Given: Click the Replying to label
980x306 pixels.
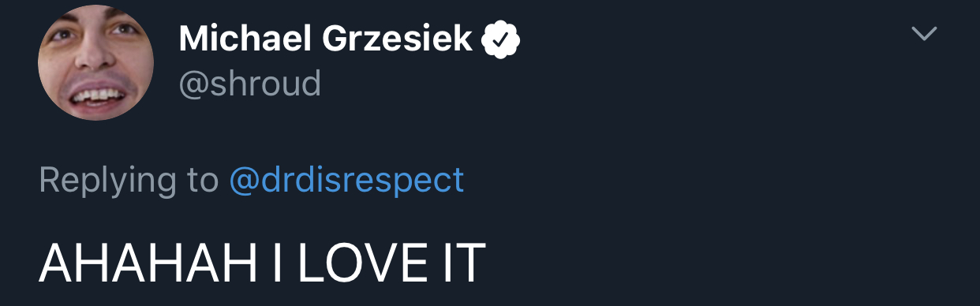Looking at the screenshot, I should click(x=129, y=181).
